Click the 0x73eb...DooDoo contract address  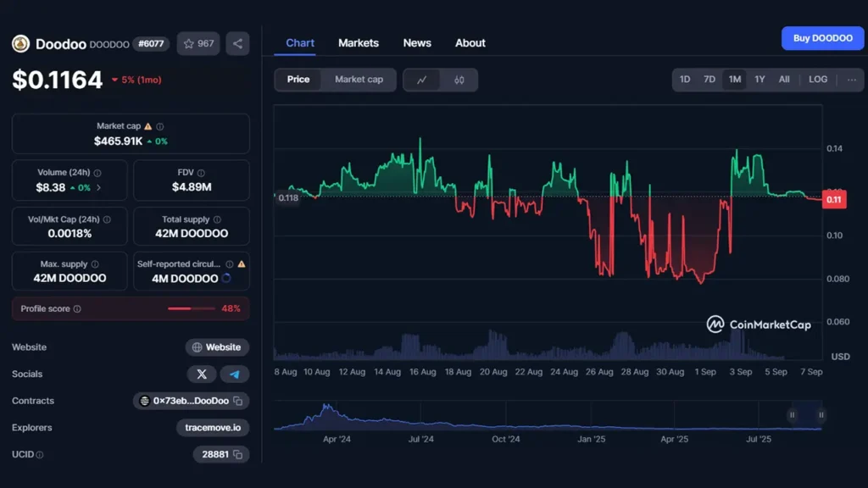(x=191, y=401)
